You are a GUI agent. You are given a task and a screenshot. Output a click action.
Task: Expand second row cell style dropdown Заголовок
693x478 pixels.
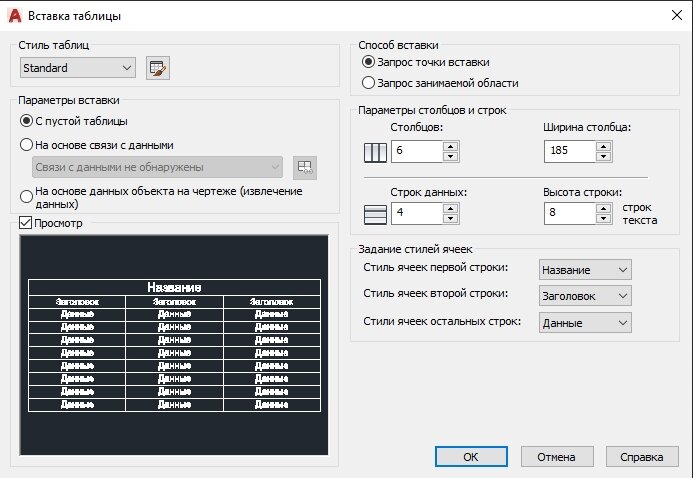585,296
